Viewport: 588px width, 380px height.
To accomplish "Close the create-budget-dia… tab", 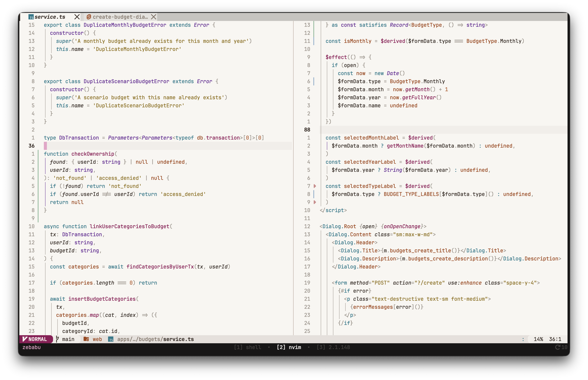I will 153,17.
